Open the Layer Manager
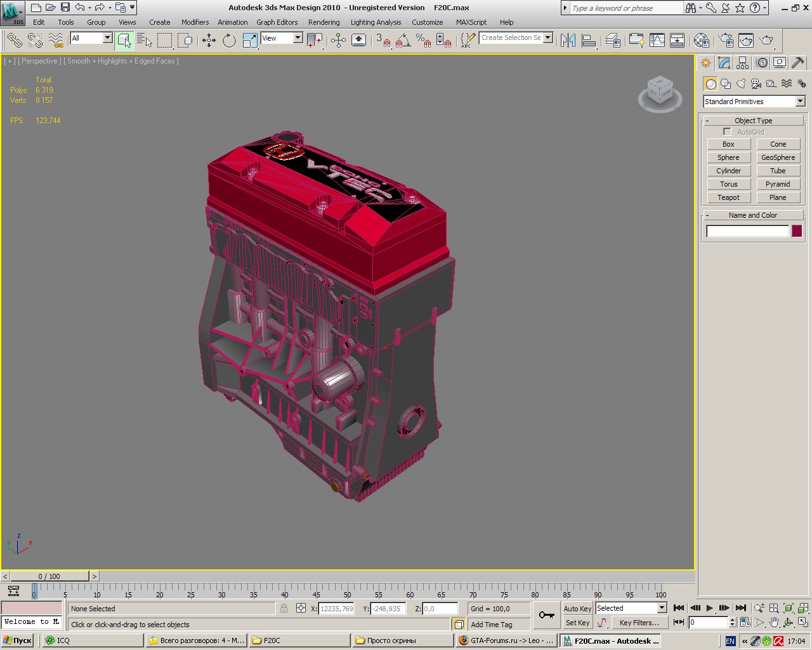Image resolution: width=812 pixels, height=650 pixels. point(613,41)
